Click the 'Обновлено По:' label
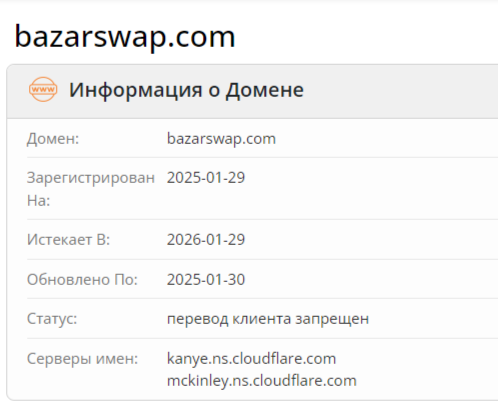 82,279
